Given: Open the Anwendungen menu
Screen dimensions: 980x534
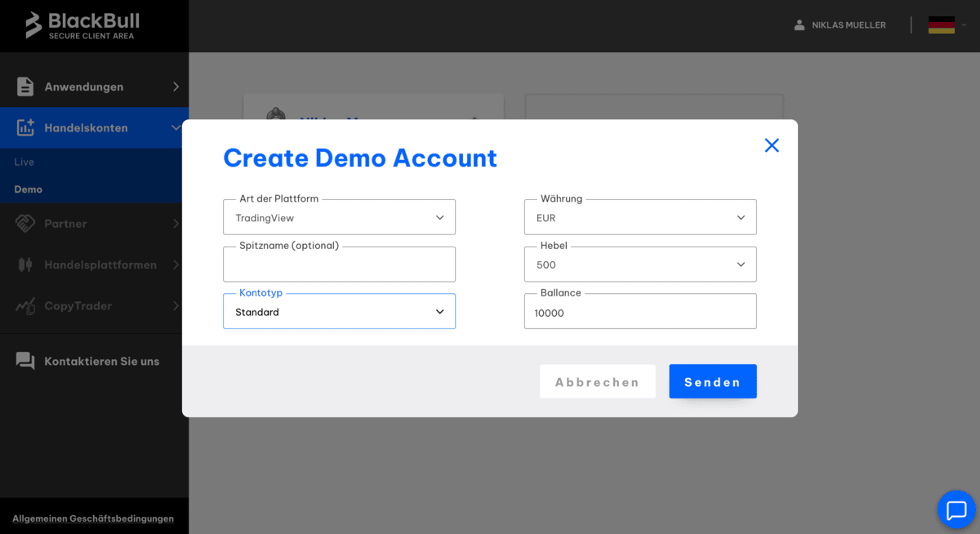Looking at the screenshot, I should [94, 87].
